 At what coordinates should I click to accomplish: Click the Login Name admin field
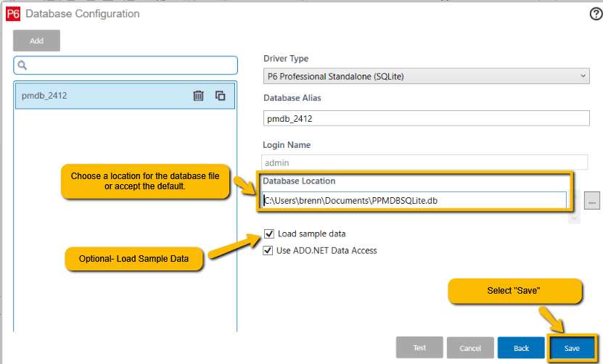426,163
